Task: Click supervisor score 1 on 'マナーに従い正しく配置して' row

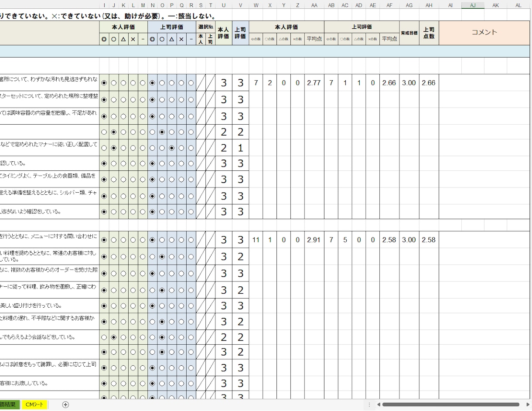Action: (x=240, y=148)
